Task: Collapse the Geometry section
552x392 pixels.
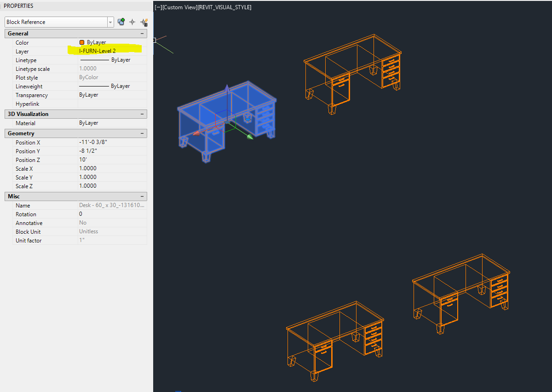Action: pyautogui.click(x=142, y=133)
